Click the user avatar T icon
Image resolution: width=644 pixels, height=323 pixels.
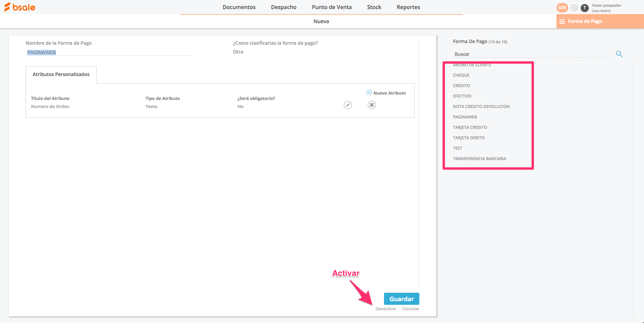585,7
